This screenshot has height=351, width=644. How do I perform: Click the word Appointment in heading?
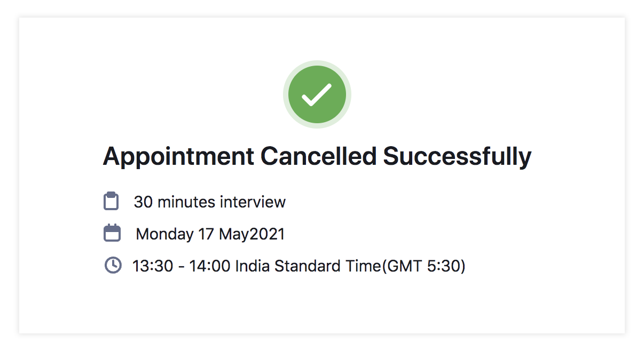[x=178, y=156]
